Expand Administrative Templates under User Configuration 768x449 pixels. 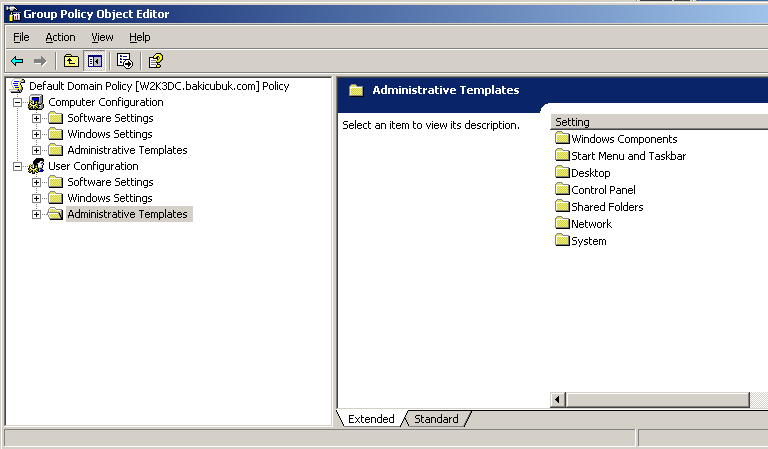(x=36, y=214)
